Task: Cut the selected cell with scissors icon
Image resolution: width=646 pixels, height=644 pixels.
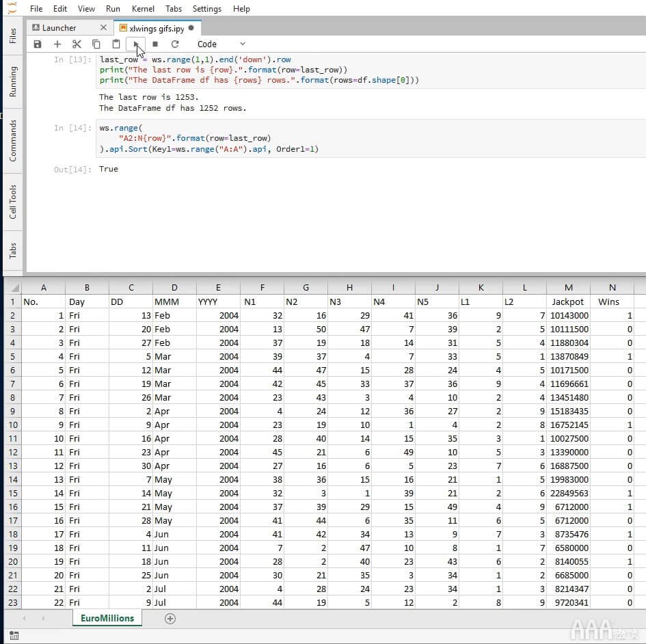Action: [77, 44]
